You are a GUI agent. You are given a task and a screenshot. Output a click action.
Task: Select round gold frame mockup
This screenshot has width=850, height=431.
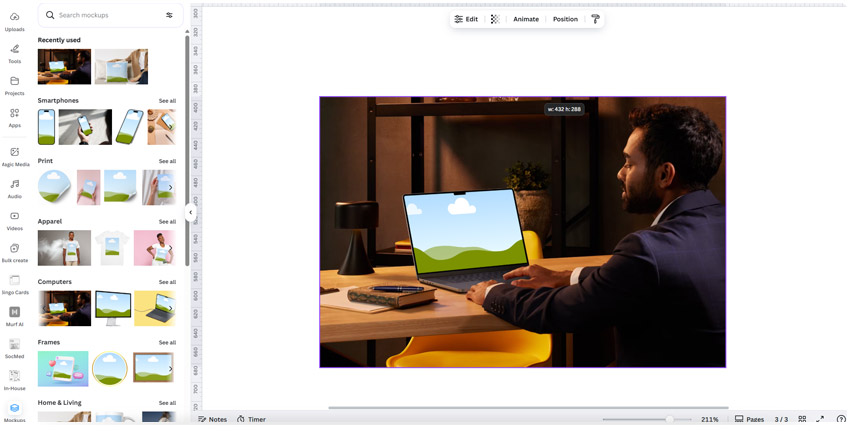(110, 369)
